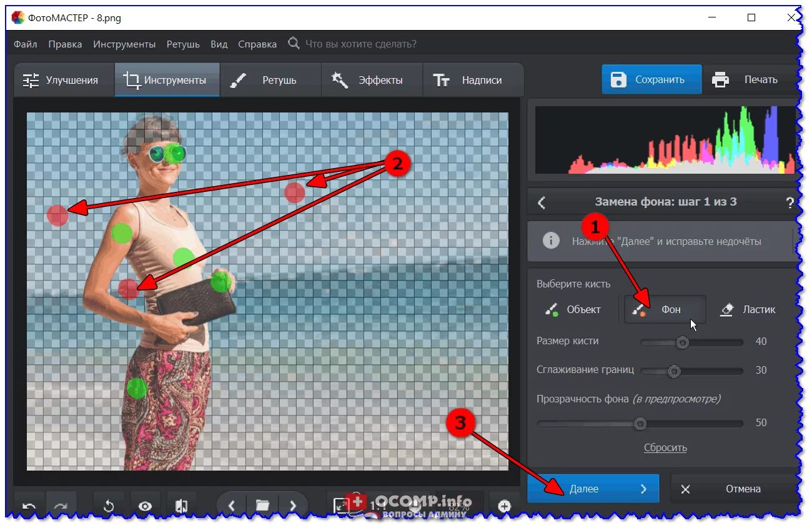Go to next photo with right chevron
Viewport: 812px width, 528px height.
click(292, 505)
